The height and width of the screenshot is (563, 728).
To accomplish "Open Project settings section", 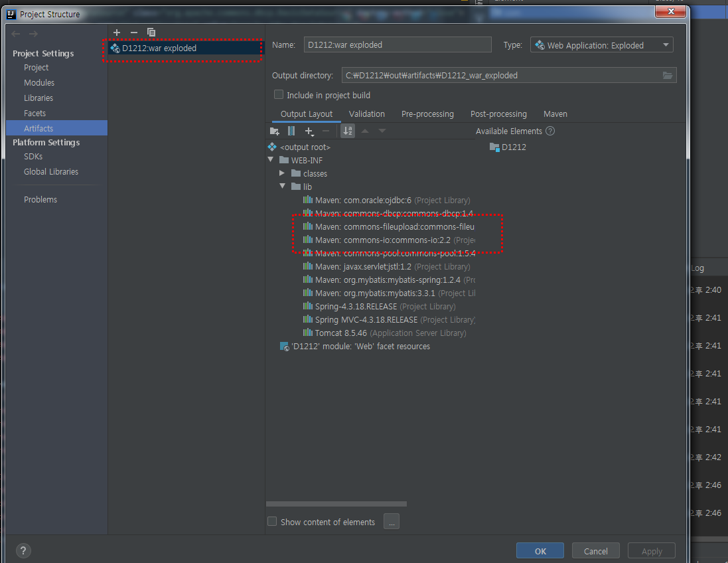I will 36,68.
